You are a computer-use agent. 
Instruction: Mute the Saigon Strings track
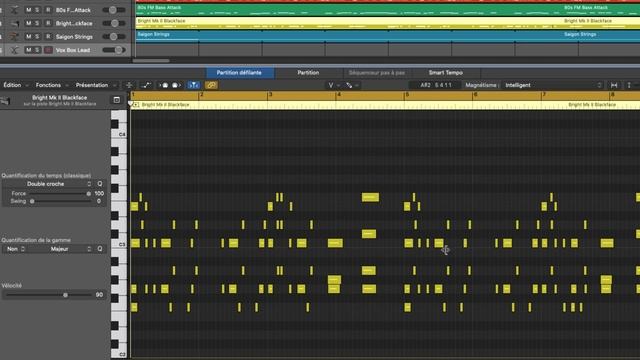click(28, 37)
